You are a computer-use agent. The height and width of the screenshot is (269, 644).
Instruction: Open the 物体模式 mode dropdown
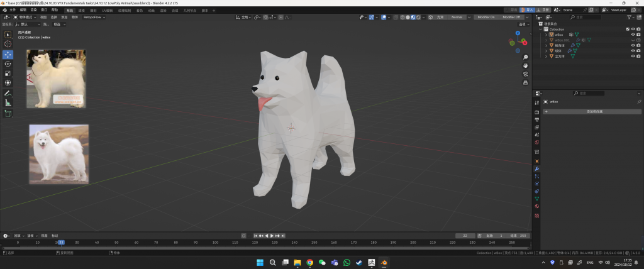pyautogui.click(x=27, y=17)
